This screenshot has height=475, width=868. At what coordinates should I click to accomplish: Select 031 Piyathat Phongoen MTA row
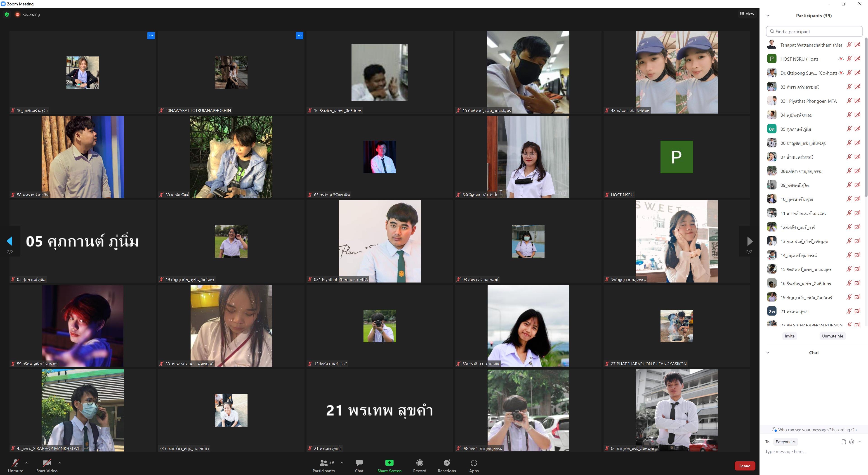(x=814, y=101)
